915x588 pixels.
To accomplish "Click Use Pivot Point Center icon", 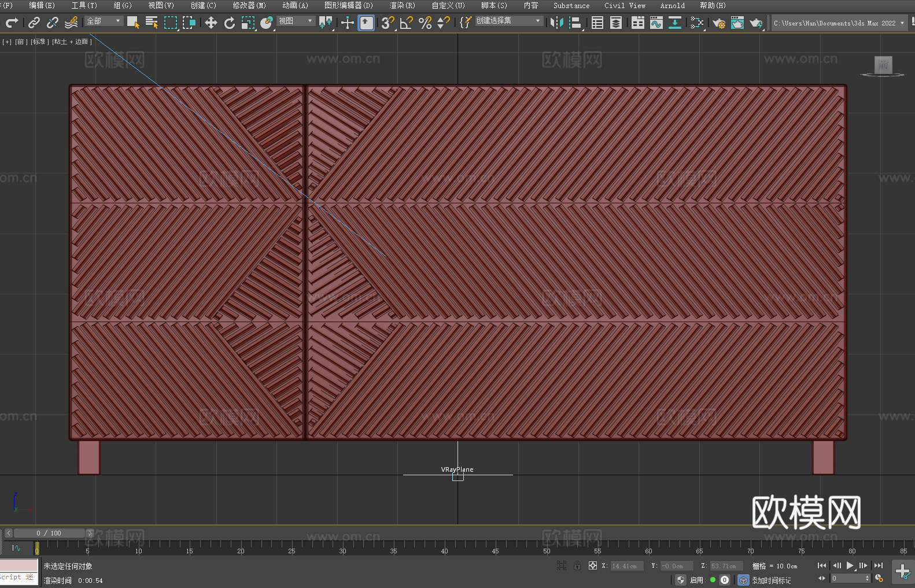I will coord(326,23).
